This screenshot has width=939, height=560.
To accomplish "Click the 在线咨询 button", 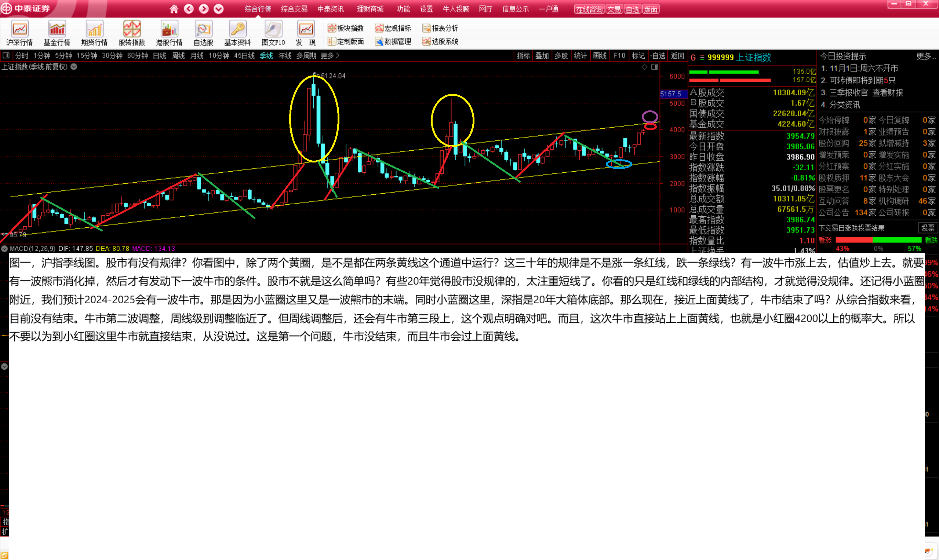I will tap(589, 9).
